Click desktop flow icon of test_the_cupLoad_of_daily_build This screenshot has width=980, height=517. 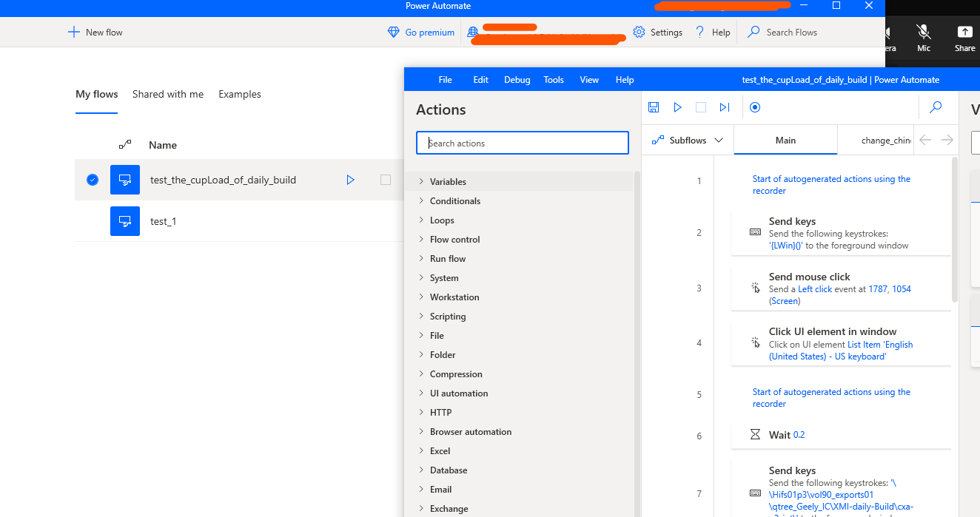(x=125, y=180)
